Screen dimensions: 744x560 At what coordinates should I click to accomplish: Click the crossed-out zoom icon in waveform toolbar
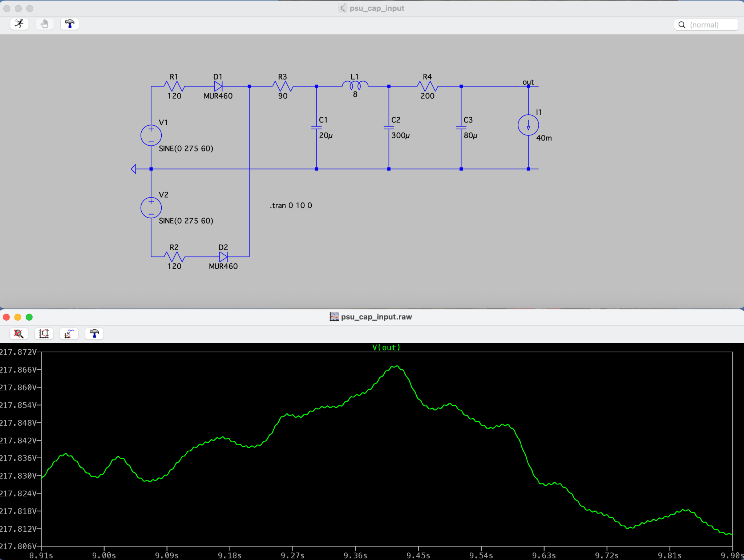coord(19,333)
